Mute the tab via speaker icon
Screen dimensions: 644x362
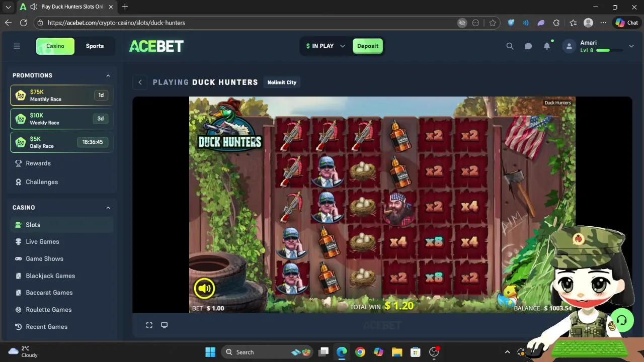point(34,7)
